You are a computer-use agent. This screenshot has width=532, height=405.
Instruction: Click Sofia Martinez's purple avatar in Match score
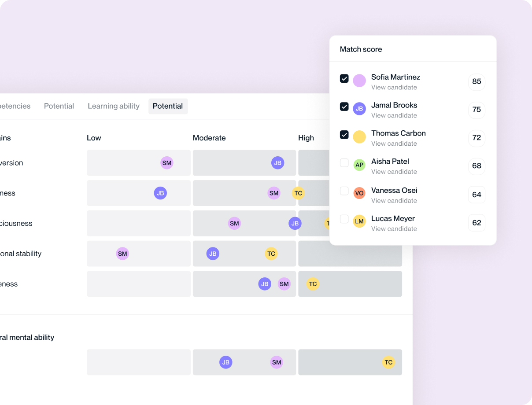tap(359, 81)
